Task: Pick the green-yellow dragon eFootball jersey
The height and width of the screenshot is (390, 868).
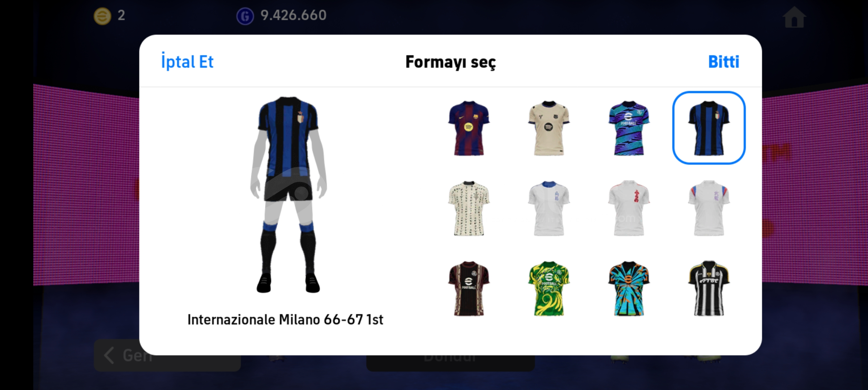Action: [549, 289]
